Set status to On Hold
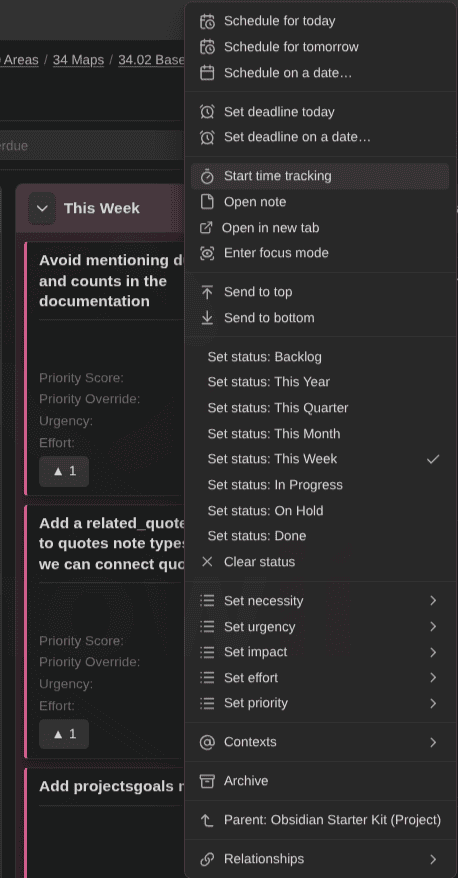 (320, 511)
